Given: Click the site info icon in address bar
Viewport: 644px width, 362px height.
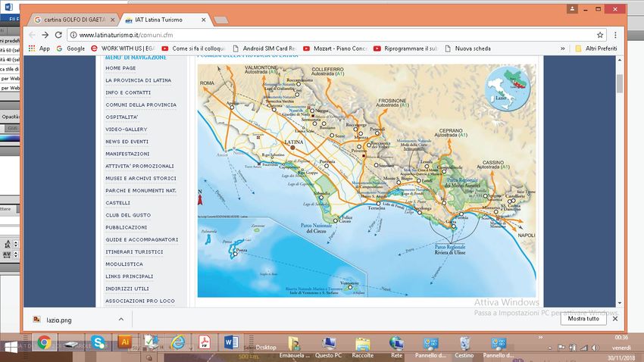Looking at the screenshot, I should 73,35.
